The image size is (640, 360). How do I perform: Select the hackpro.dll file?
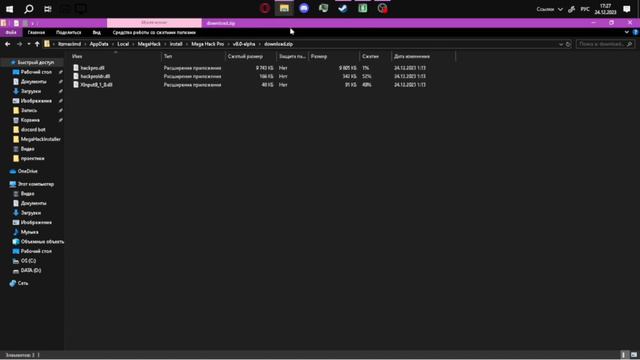point(92,68)
